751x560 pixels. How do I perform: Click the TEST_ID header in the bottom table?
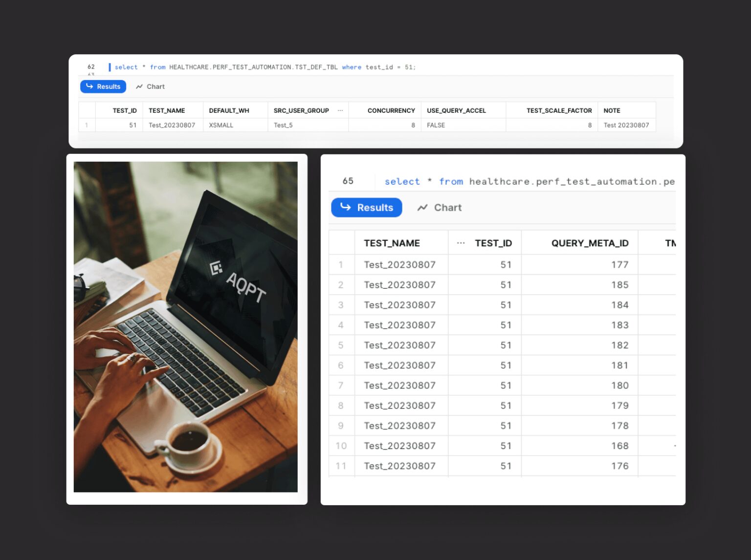coord(494,242)
